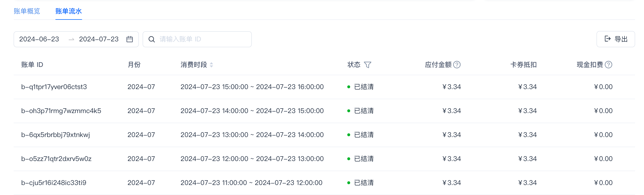The image size is (644, 195).
Task: Open the calendar icon in date range
Action: [x=130, y=39]
